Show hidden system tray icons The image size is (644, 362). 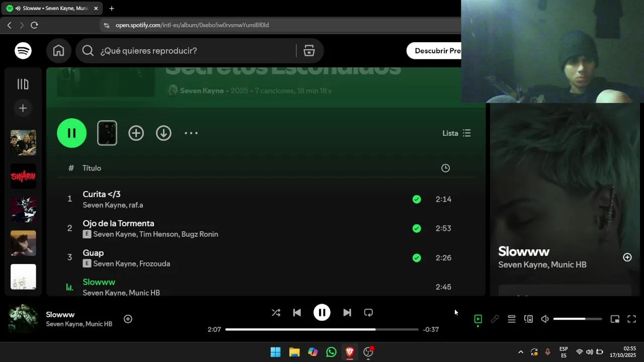click(x=520, y=352)
